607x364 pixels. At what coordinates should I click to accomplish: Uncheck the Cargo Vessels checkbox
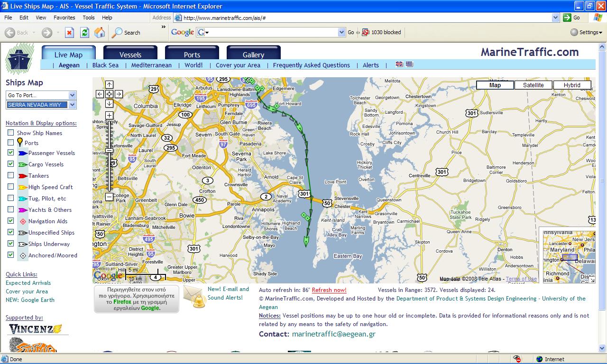click(x=10, y=164)
